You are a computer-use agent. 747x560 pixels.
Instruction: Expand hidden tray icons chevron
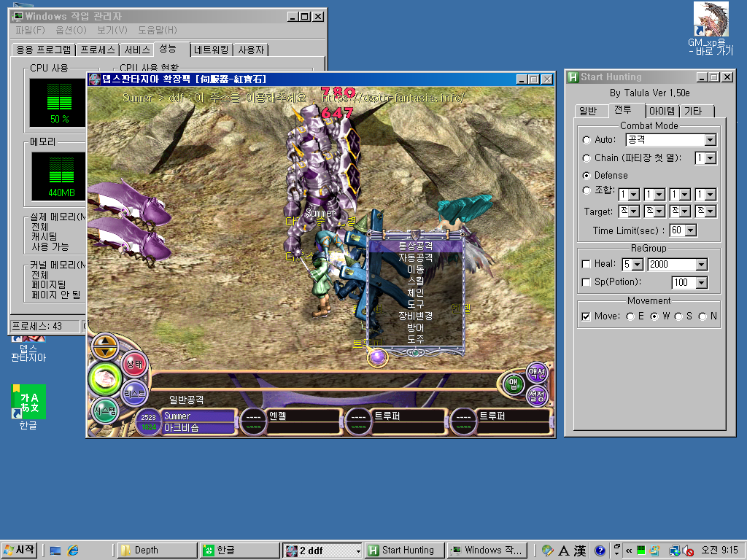coord(629,551)
